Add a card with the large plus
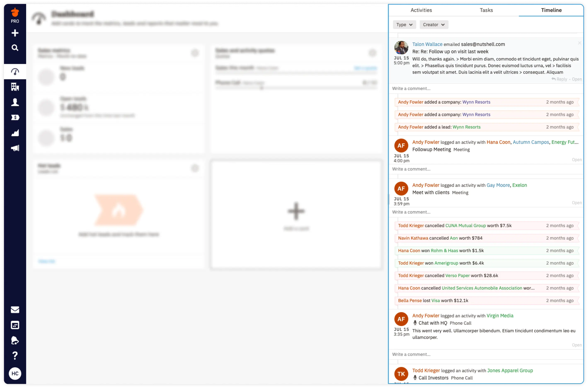The image size is (588, 388). (x=296, y=211)
